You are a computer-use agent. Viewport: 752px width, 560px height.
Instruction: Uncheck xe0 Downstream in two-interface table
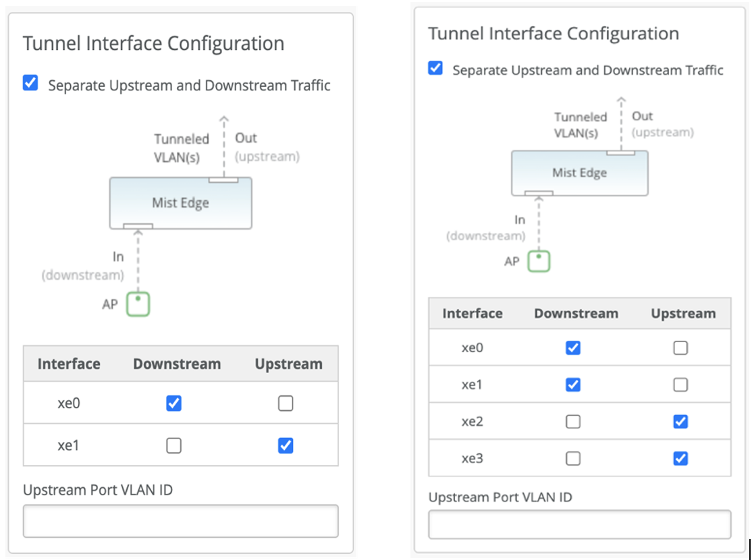(173, 403)
